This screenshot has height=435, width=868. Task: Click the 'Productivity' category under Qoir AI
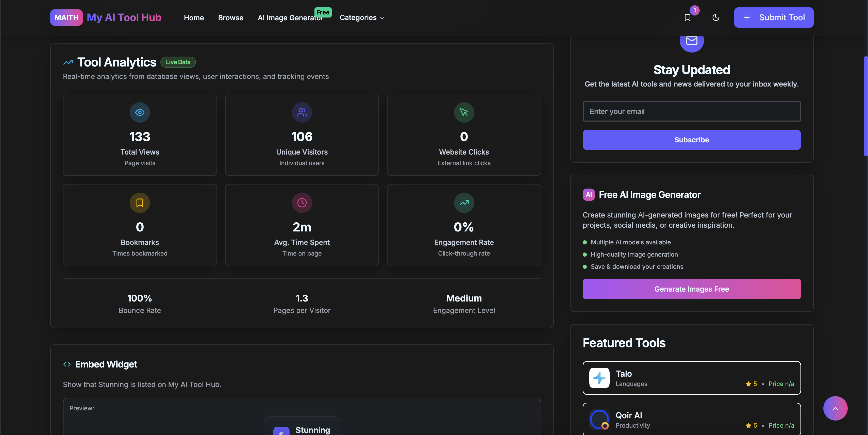[x=633, y=426]
